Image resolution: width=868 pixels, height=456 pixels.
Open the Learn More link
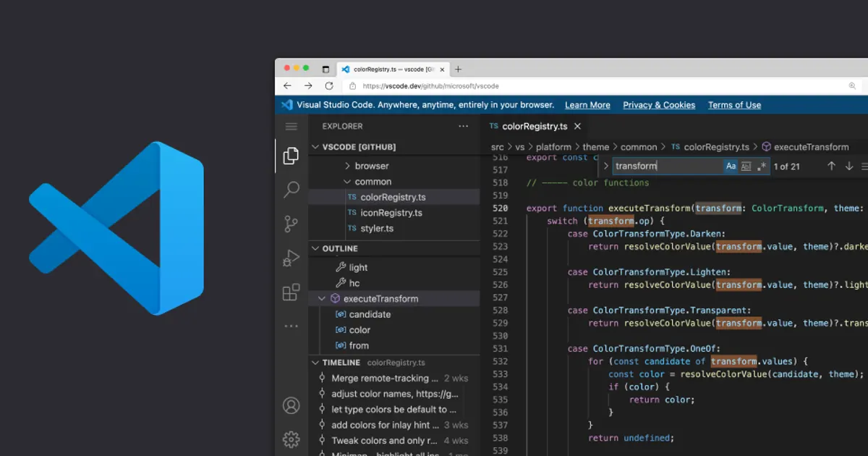click(587, 105)
